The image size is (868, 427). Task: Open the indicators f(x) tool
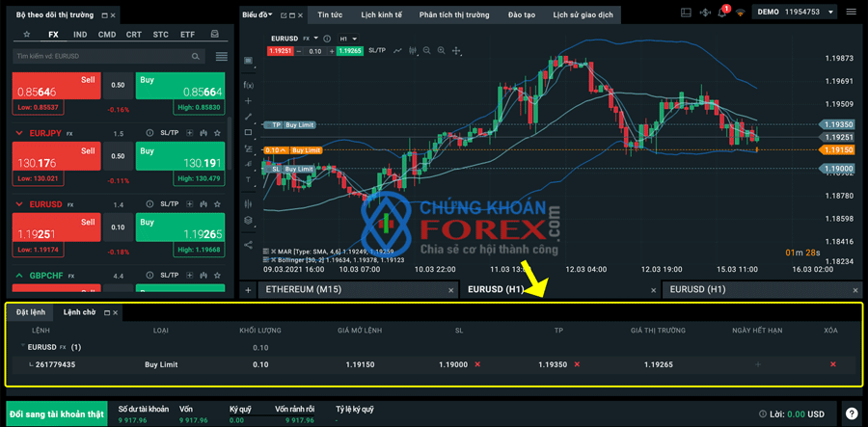coord(248,85)
